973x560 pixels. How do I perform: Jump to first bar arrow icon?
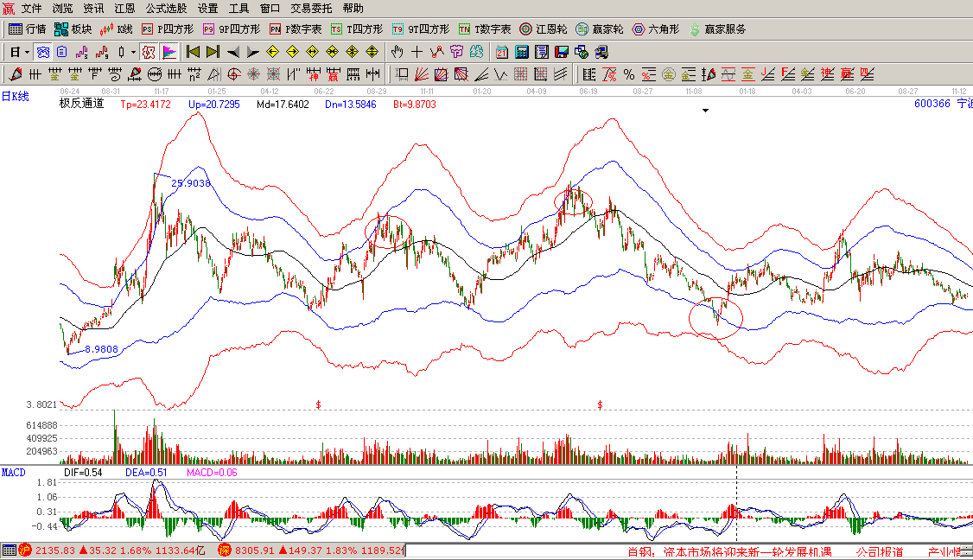pos(193,51)
